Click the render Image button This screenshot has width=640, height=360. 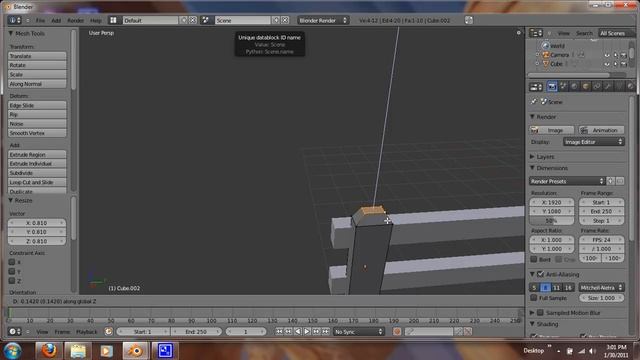[x=552, y=130]
